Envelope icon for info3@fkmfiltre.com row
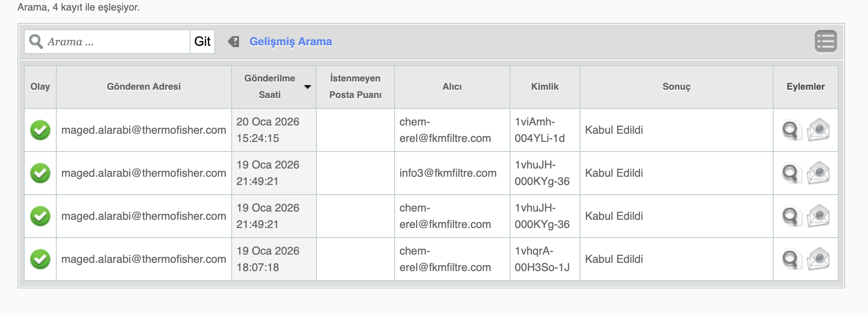 [818, 173]
